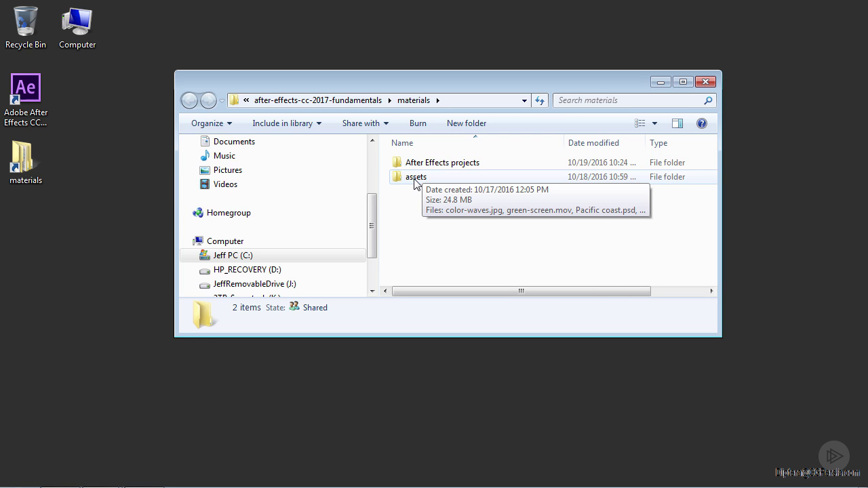This screenshot has height=488, width=868.
Task: Select JeffRemovableDrive (J:) in tree
Action: coord(254,284)
